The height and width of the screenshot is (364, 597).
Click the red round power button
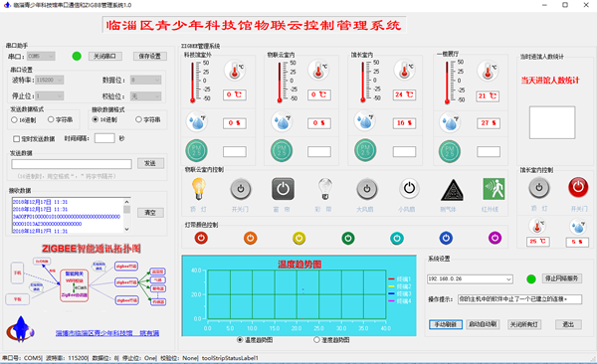pyautogui.click(x=578, y=187)
